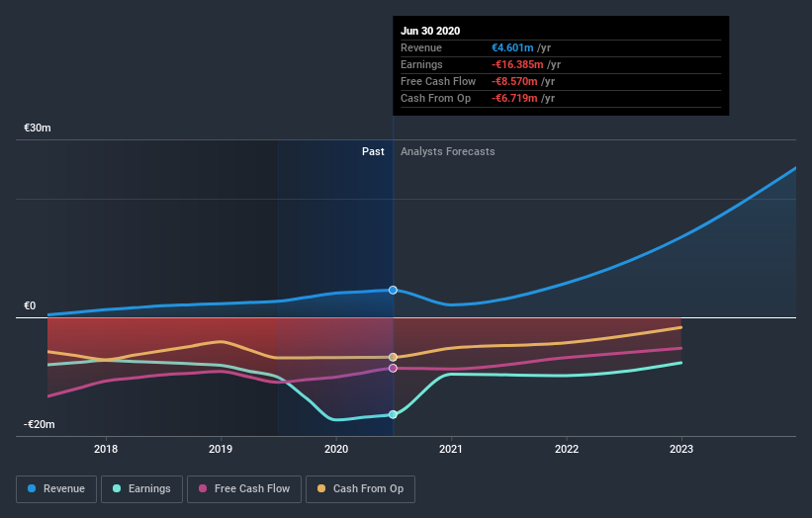This screenshot has width=812, height=518.
Task: Click the Analysts Forecasts label
Action: click(x=447, y=151)
